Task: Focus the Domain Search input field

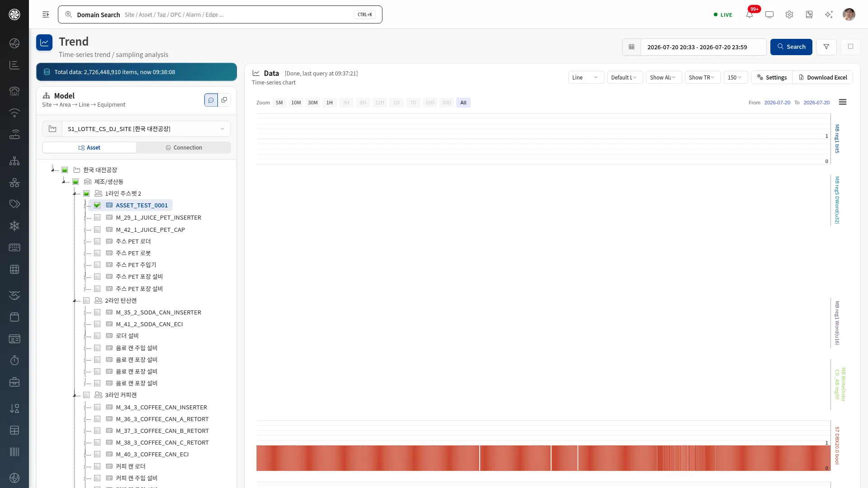Action: pos(220,14)
